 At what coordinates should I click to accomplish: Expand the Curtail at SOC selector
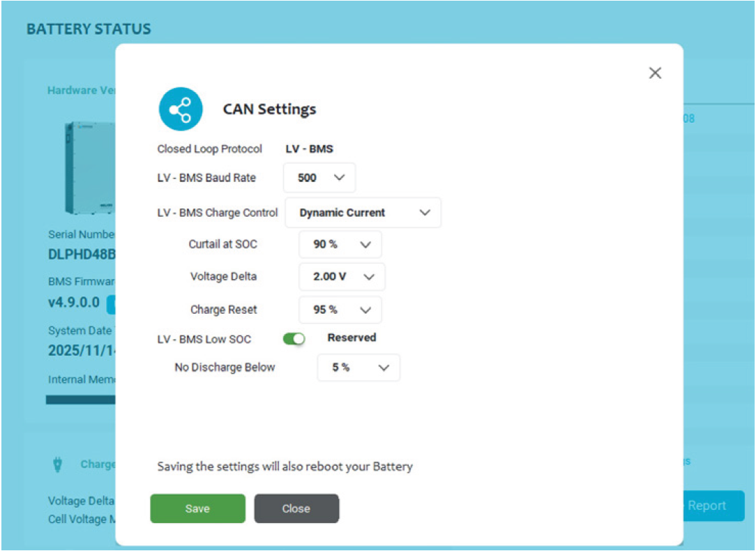pyautogui.click(x=340, y=244)
